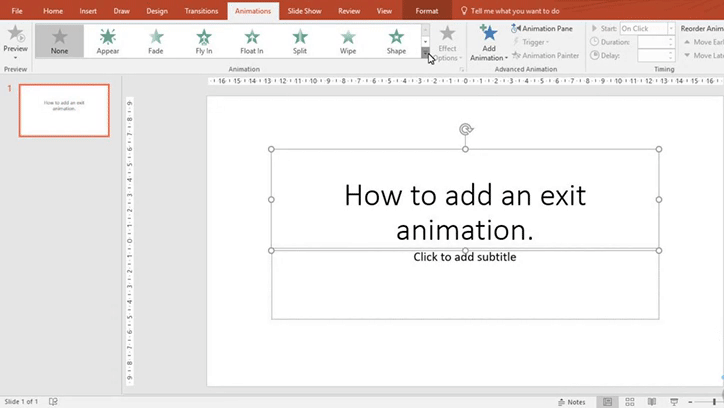
Task: Switch to the Slide Show tab
Action: (303, 10)
